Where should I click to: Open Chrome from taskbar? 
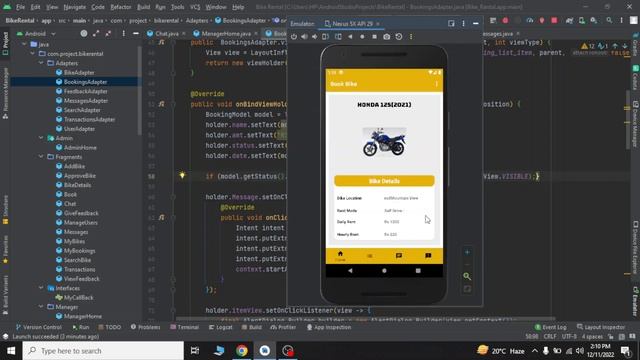tap(242, 351)
